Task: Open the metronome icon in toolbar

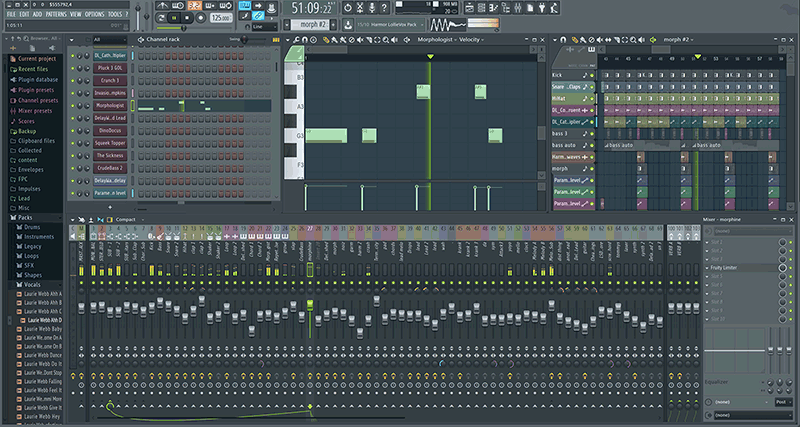Action: [162, 6]
